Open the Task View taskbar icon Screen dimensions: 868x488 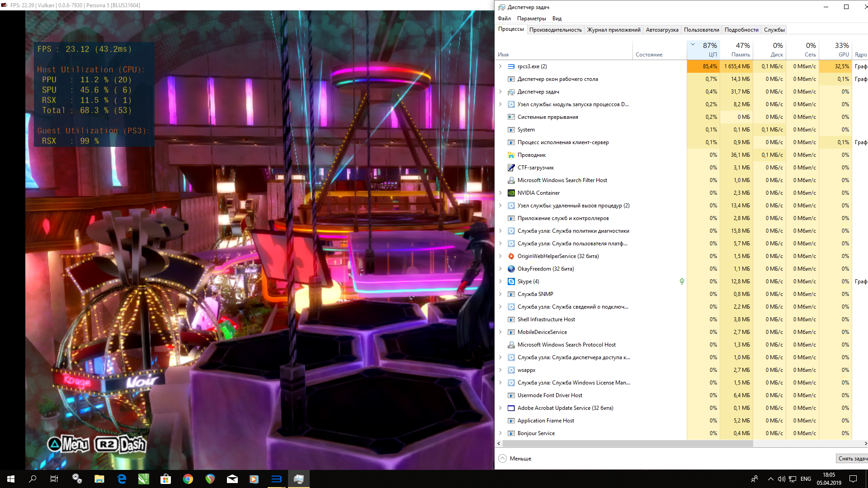pyautogui.click(x=54, y=479)
